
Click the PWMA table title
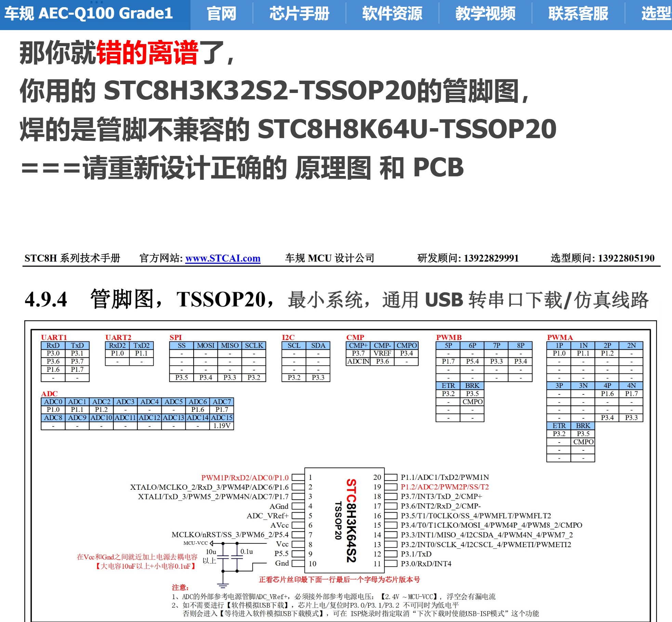click(560, 337)
